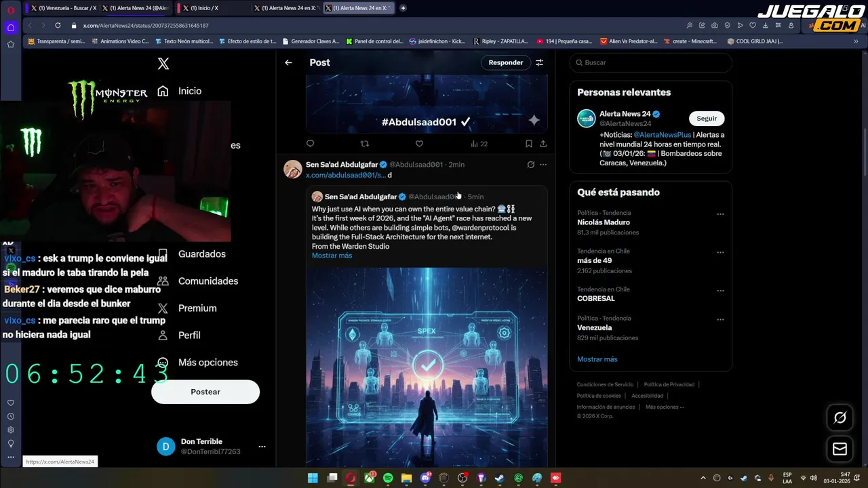Like the #Abdulsaad001 post
Screen dimensions: 868x488
point(419,144)
